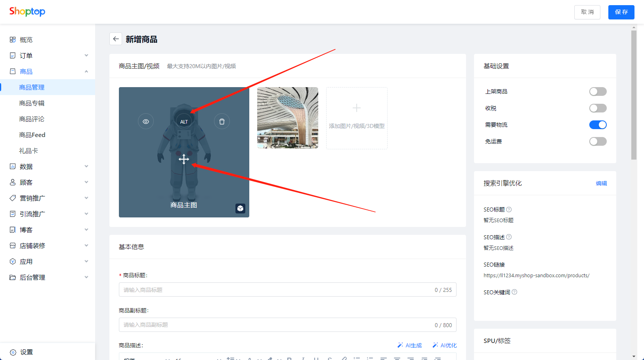Click the 保存 save button
This screenshot has width=644, height=360.
(x=621, y=12)
